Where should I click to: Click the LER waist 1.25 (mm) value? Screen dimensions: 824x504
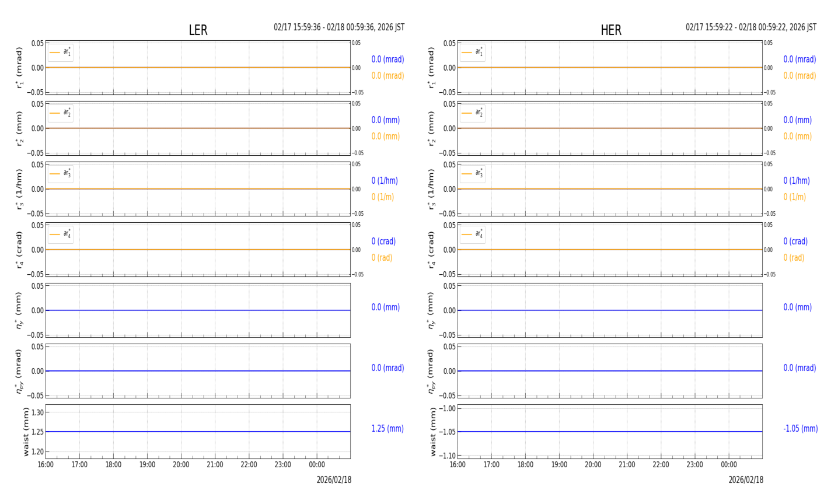[387, 429]
